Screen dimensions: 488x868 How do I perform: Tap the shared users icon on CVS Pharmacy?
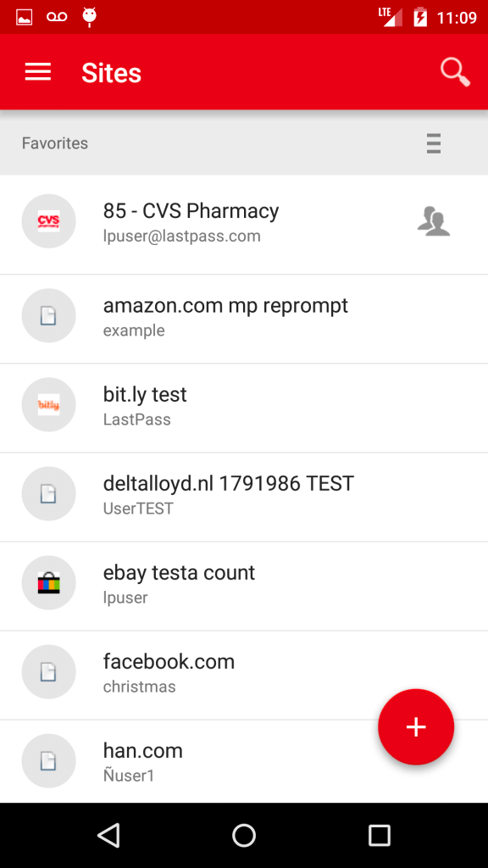point(433,221)
